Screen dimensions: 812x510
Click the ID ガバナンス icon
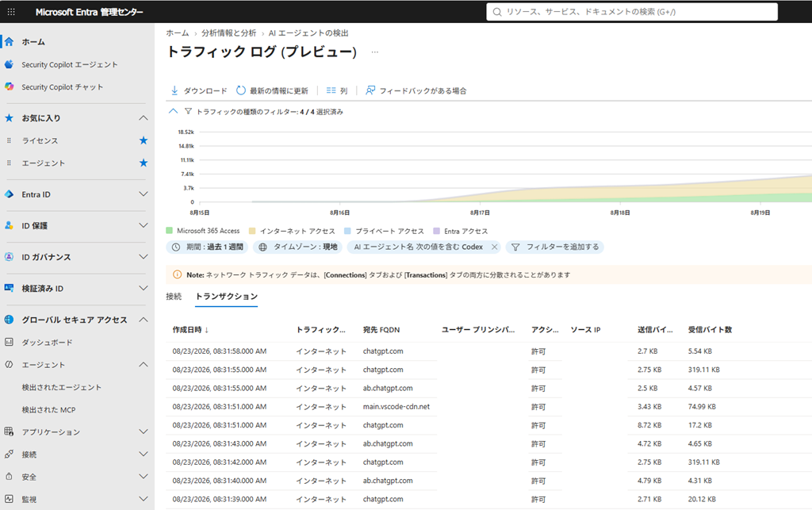click(x=9, y=257)
